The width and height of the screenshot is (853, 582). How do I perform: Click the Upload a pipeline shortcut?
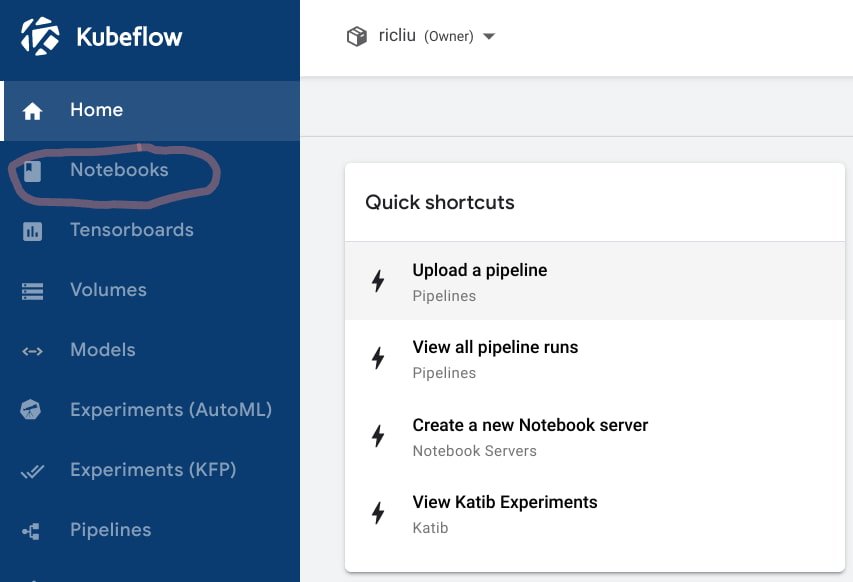[x=595, y=281]
